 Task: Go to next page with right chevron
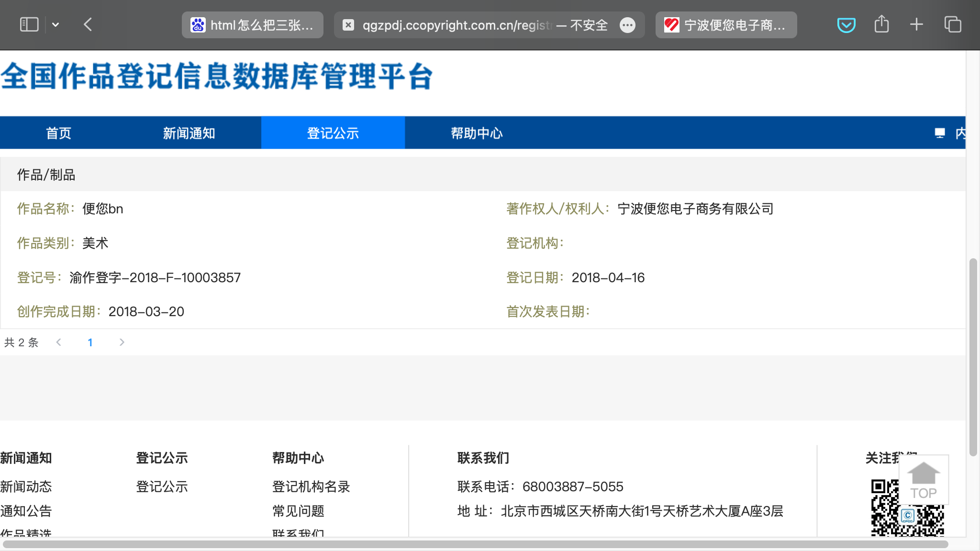tap(122, 342)
